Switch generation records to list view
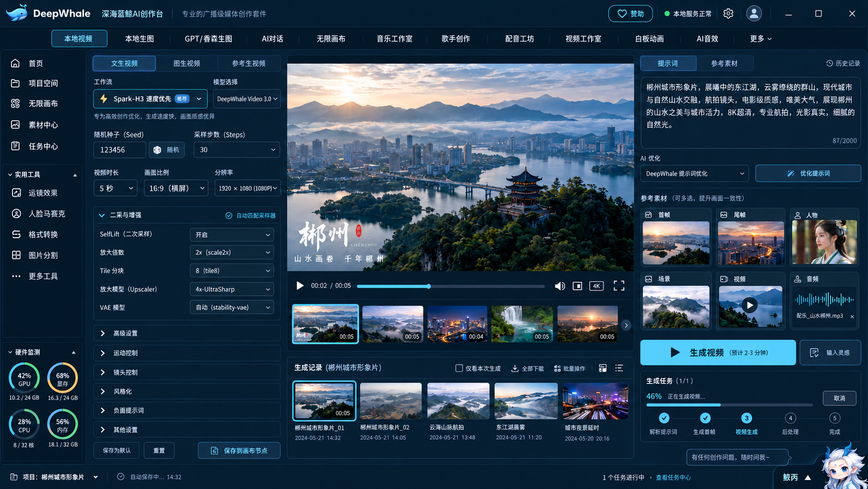Screen dimensions: 868x489 (619, 368)
